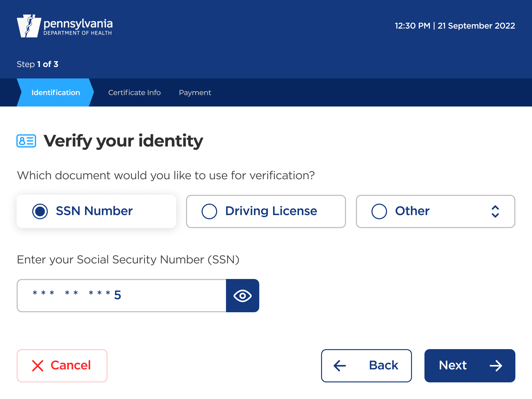Viewport: 532px width, 399px height.
Task: Focus the Social Security Number input field
Action: tap(122, 296)
